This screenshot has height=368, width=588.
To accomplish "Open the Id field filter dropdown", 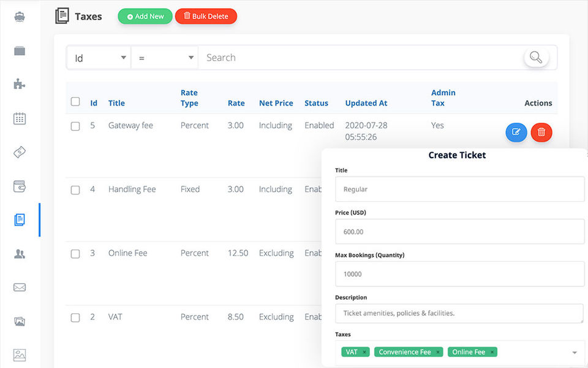I will 99,58.
